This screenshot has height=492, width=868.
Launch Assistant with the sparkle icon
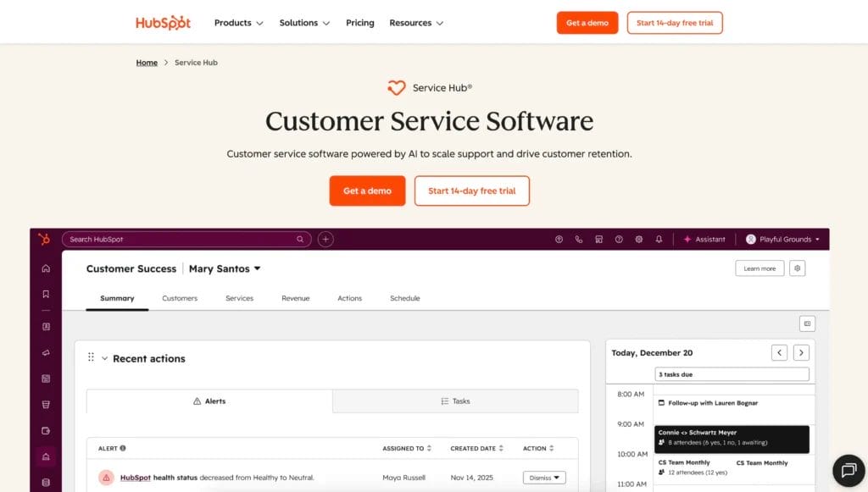704,240
